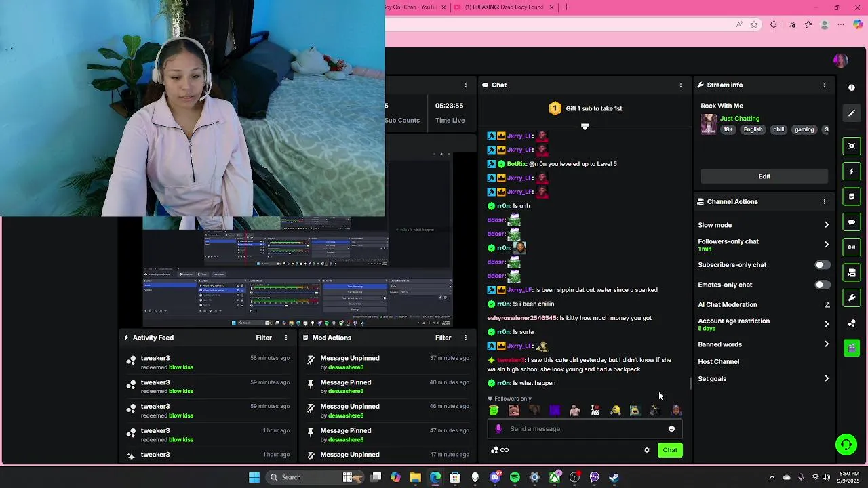Click the pencil edit icon in sidebar
868x488 pixels.
852,113
